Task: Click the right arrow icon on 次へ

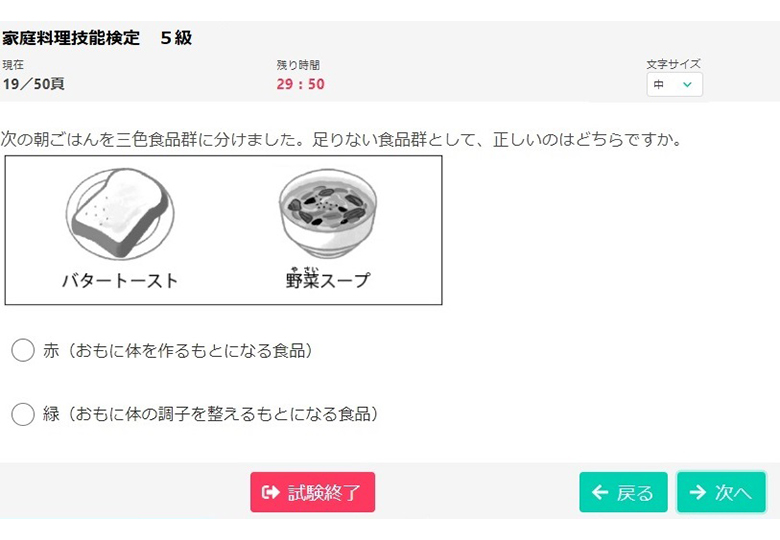Action: click(698, 492)
